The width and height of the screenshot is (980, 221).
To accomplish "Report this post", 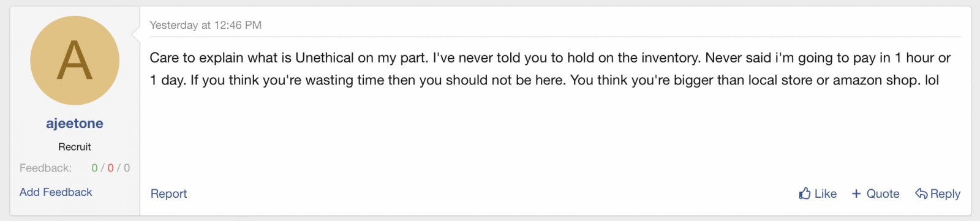I will pos(168,193).
